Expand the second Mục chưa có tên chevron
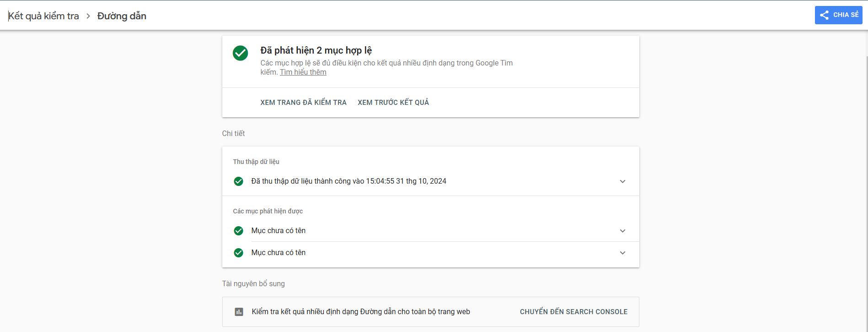 [622, 253]
